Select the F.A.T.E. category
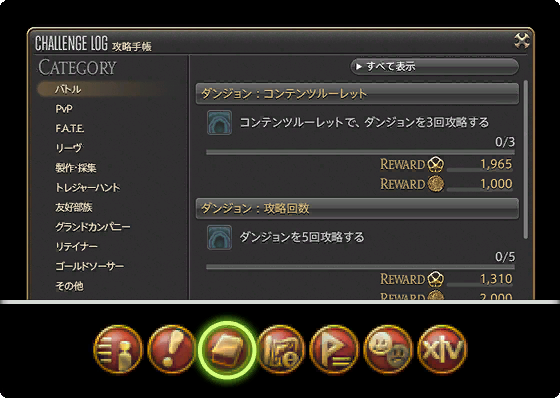Viewport: 560px width, 400px height. pos(70,129)
